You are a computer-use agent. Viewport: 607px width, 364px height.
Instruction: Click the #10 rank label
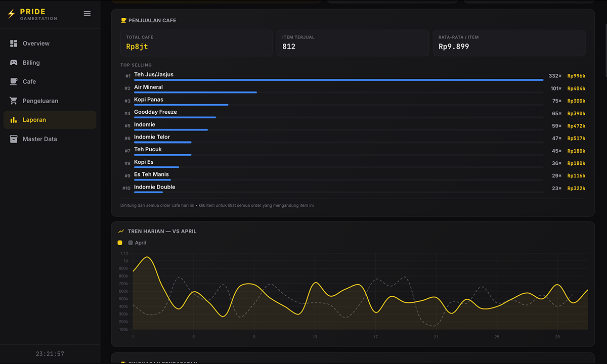pyautogui.click(x=126, y=188)
